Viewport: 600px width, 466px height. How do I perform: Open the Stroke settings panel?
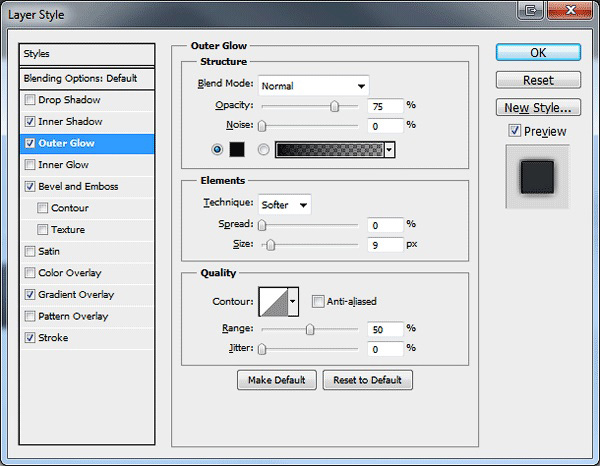pos(53,338)
